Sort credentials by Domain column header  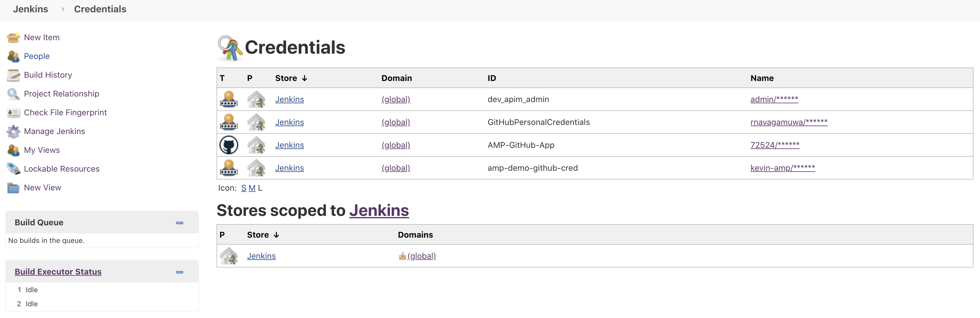pos(396,78)
